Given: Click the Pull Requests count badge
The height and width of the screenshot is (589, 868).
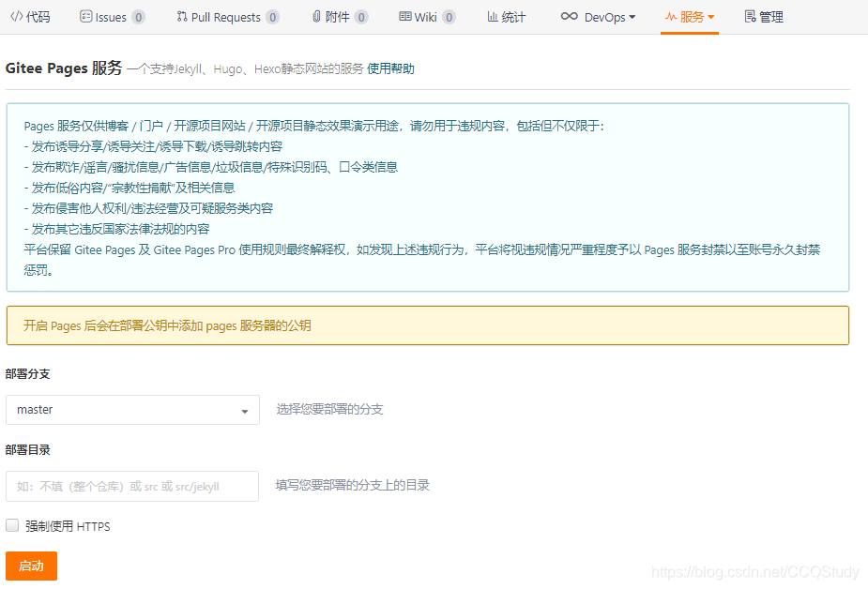Looking at the screenshot, I should point(272,18).
